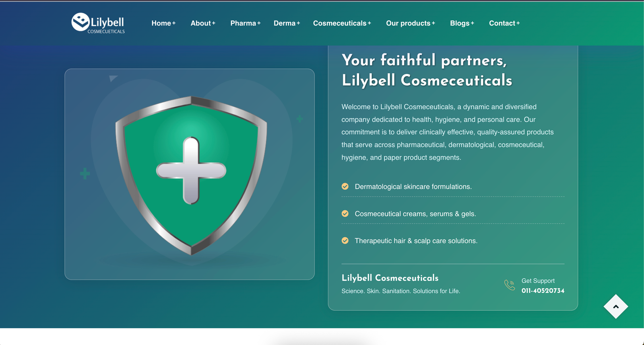Click the text Dermatological skincare formulations.
Screen dimensions: 644x345
point(413,187)
